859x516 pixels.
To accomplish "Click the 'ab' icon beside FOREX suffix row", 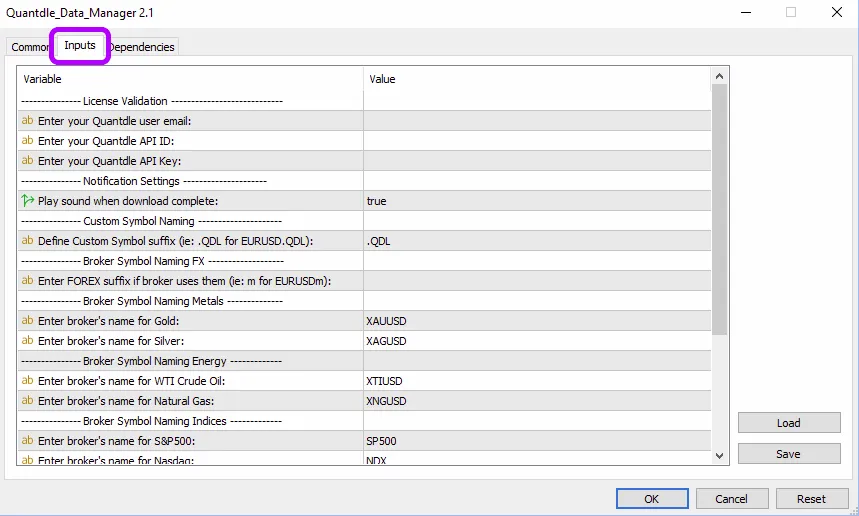I will click(27, 280).
